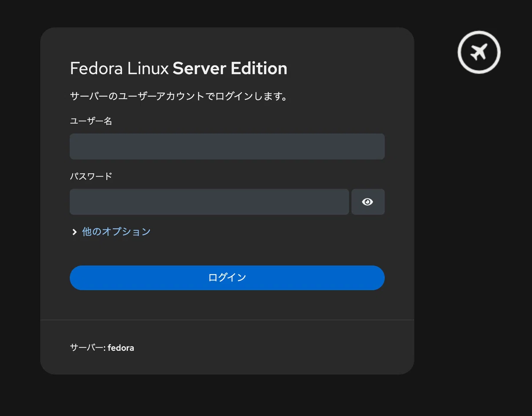
Task: Expand 他のオプション with the chevron arrow
Action: [x=74, y=232]
